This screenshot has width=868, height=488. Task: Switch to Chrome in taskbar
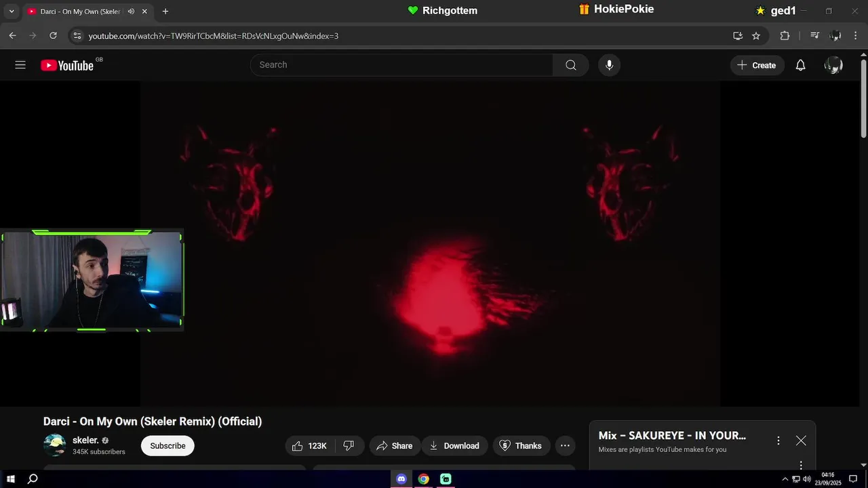tap(424, 479)
